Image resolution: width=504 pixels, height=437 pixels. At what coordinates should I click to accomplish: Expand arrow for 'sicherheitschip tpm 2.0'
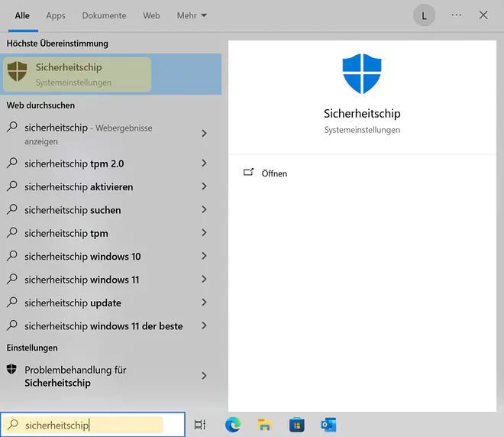(204, 163)
